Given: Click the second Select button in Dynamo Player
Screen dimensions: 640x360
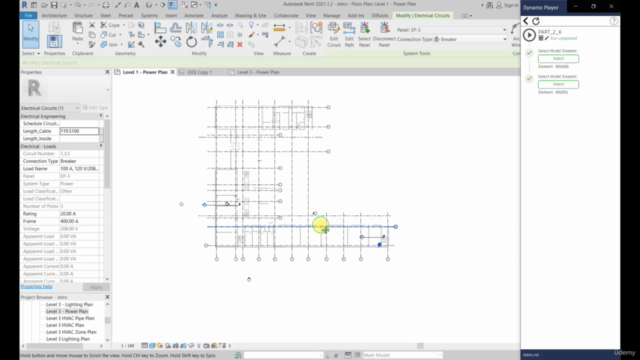Looking at the screenshot, I should (558, 84).
